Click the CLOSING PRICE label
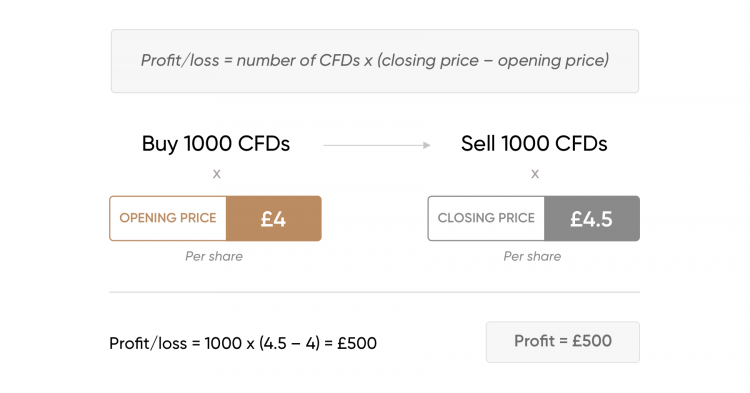 (486, 218)
